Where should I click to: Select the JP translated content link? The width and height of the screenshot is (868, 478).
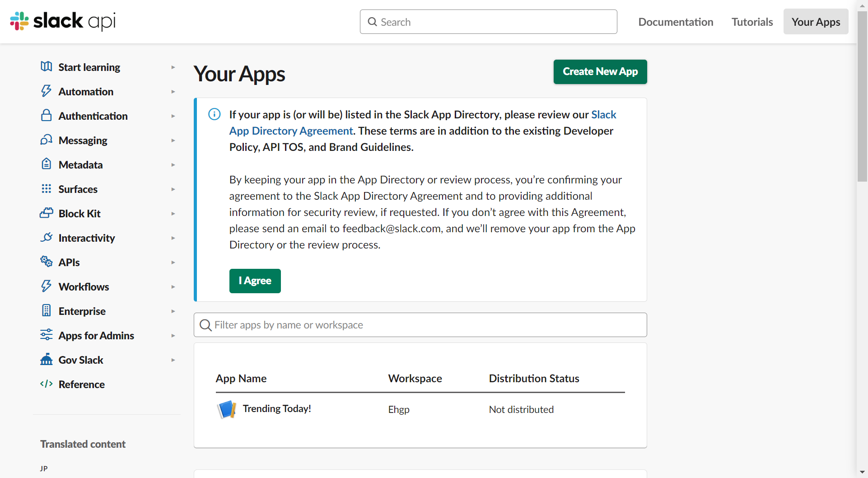(x=44, y=469)
